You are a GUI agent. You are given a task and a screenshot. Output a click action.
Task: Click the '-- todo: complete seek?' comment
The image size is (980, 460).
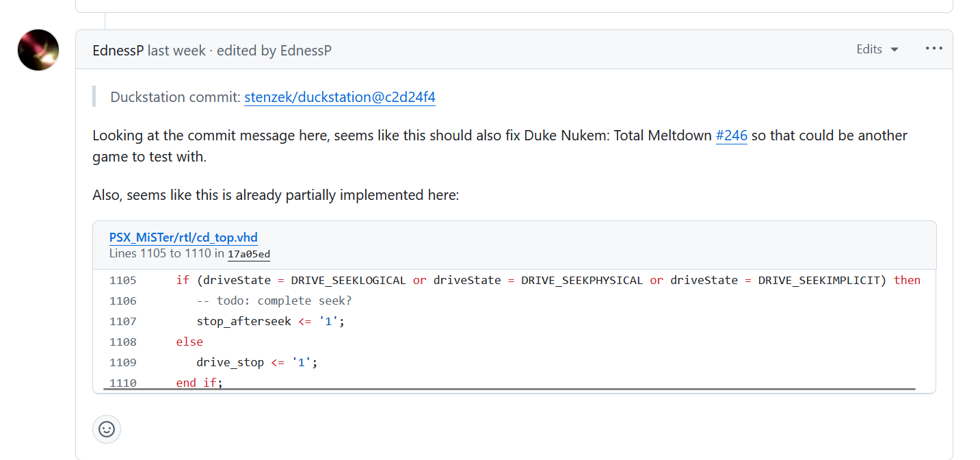(274, 301)
